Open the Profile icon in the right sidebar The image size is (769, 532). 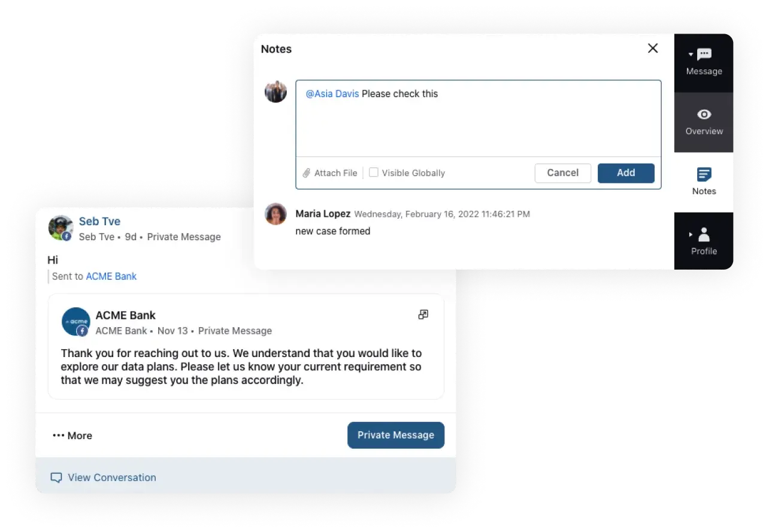(x=704, y=235)
